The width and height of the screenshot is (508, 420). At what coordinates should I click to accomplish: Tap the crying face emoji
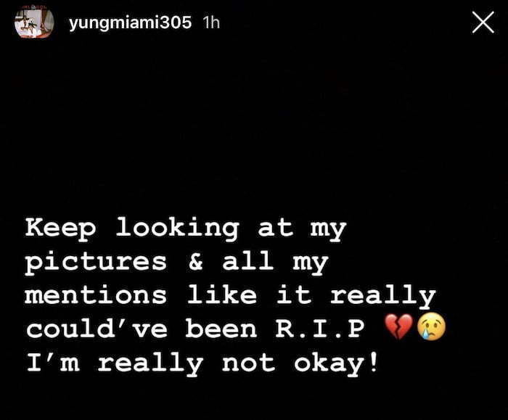(x=432, y=326)
